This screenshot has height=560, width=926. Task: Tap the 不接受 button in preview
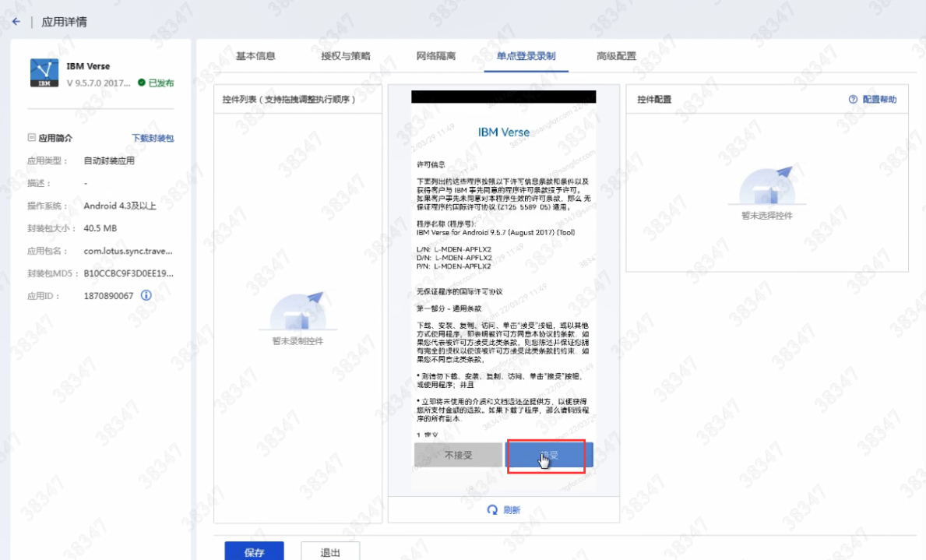(x=458, y=455)
